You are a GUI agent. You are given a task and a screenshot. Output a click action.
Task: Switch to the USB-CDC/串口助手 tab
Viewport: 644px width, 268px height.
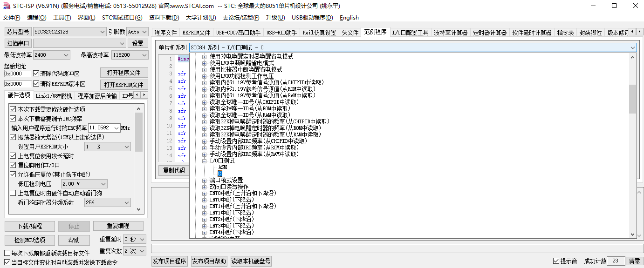coord(238,33)
